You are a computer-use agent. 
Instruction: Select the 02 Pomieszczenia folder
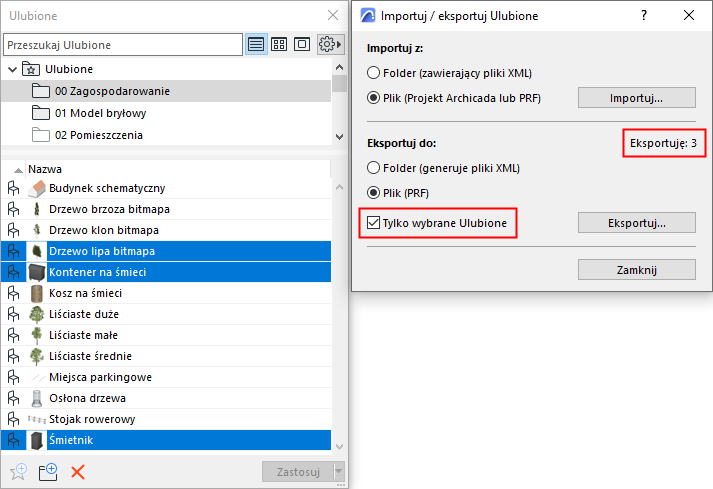(x=98, y=135)
